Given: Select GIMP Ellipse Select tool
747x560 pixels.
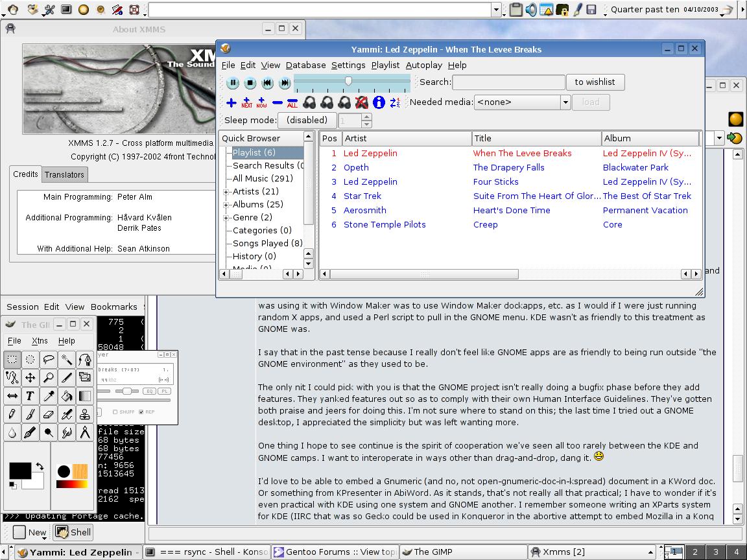Looking at the screenshot, I should pyautogui.click(x=30, y=360).
